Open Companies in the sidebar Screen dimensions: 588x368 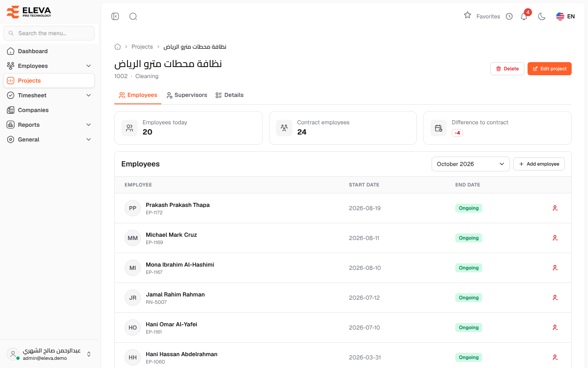[49, 110]
